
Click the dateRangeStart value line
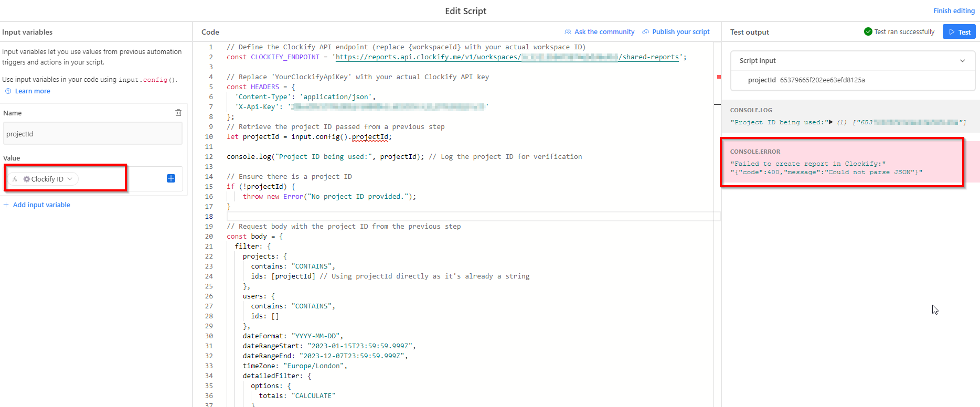[x=329, y=346]
